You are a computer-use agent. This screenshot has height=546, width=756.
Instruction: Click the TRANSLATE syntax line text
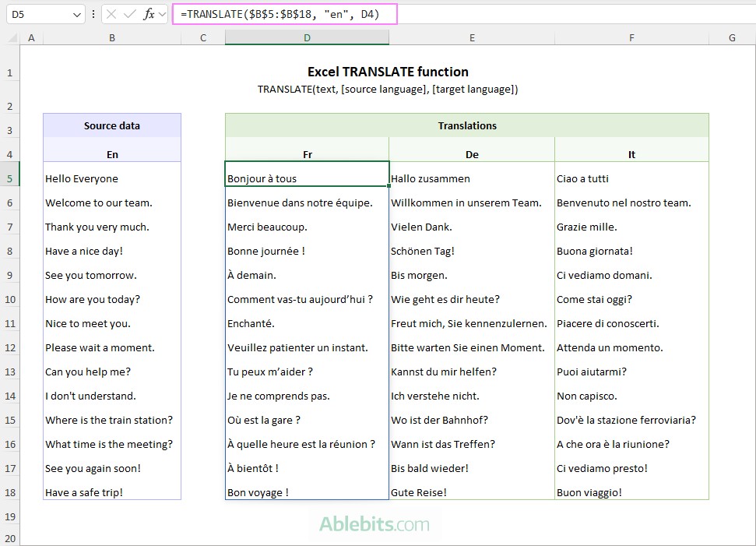click(388, 90)
